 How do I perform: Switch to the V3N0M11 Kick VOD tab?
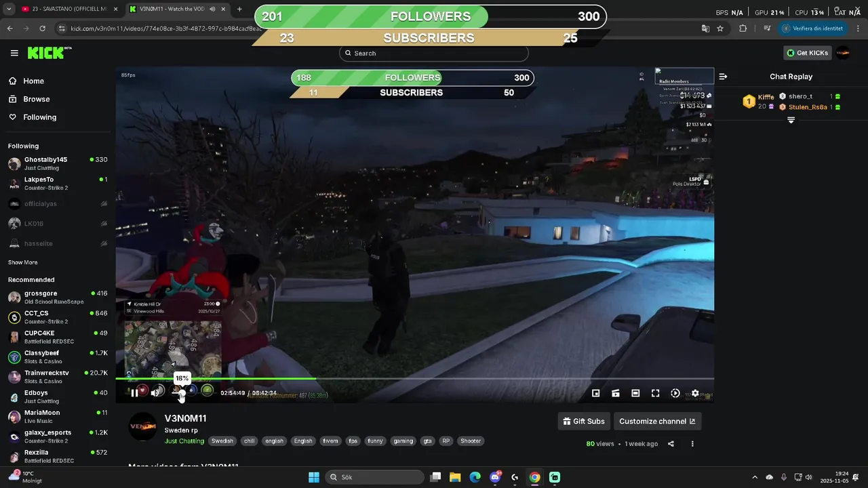click(178, 9)
